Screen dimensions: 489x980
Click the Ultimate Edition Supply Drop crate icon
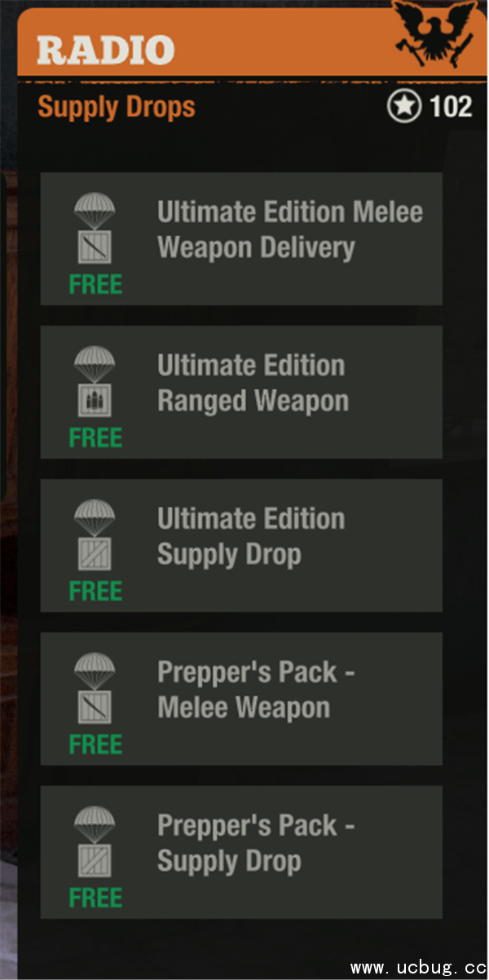(95, 534)
